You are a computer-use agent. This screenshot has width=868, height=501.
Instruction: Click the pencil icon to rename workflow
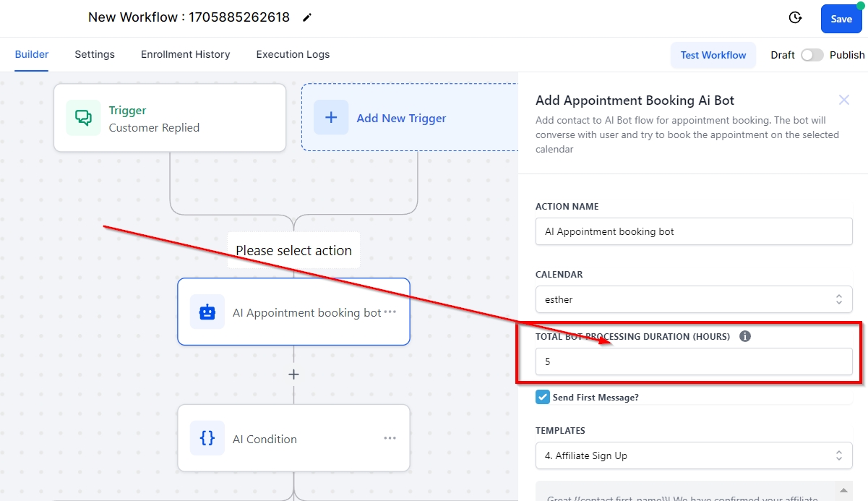(307, 17)
